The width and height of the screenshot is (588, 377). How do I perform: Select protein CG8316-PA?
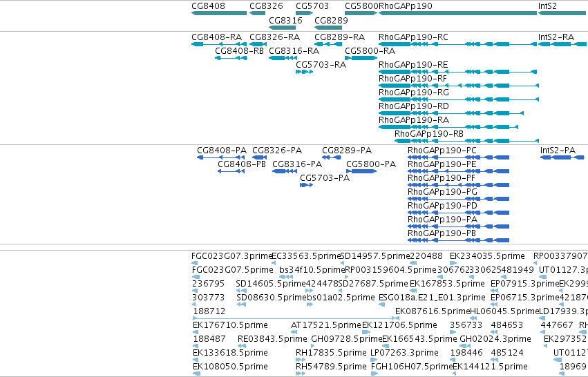285,171
